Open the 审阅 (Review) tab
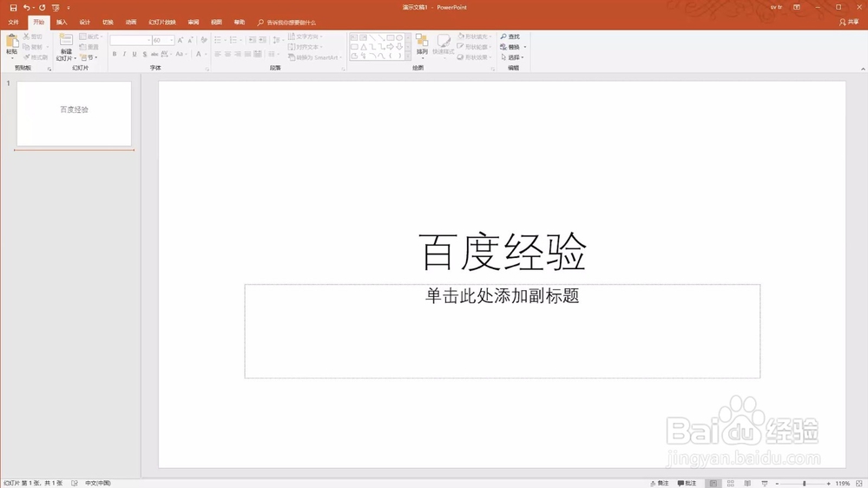 pos(194,23)
